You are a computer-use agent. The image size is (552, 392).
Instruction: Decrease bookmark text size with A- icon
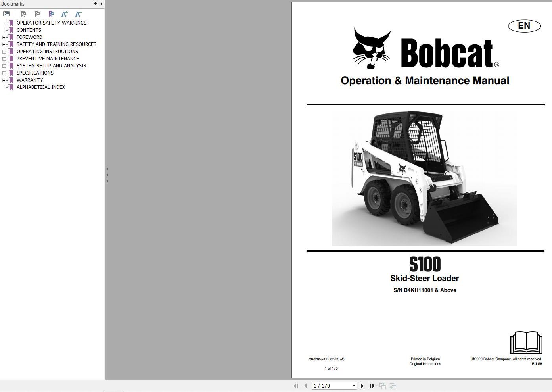[78, 14]
